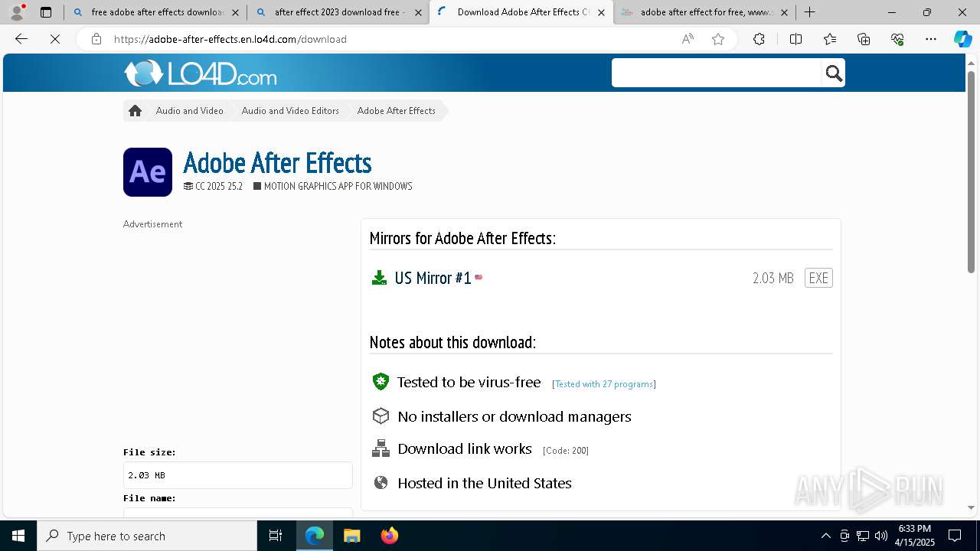
Task: Add this page to favorites star
Action: pos(718,39)
